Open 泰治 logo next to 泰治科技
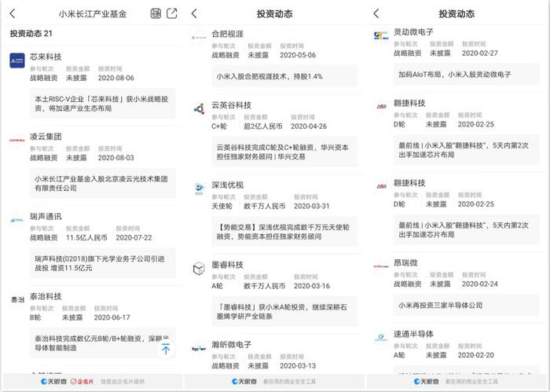This screenshot has width=550, height=392. coord(17,300)
